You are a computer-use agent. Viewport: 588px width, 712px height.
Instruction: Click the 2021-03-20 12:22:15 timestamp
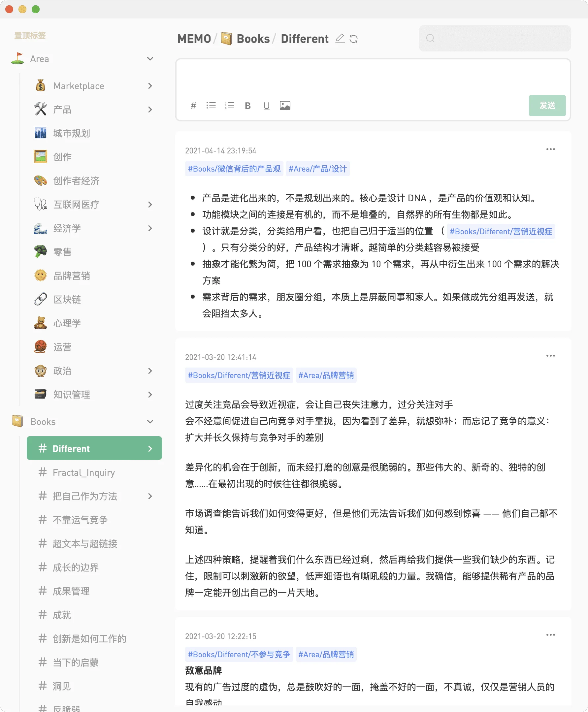[220, 636]
